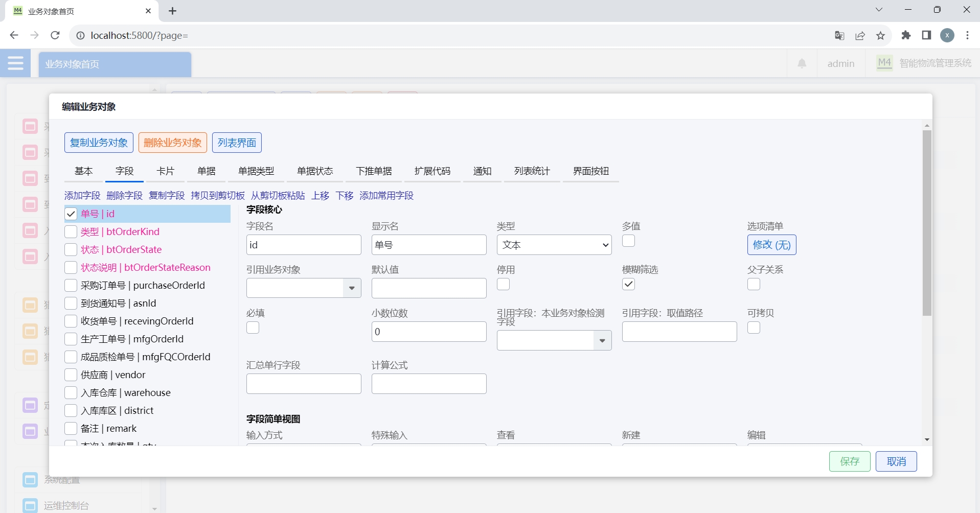Click the 删除业务对象 button
Image resolution: width=980 pixels, height=513 pixels.
tap(173, 143)
